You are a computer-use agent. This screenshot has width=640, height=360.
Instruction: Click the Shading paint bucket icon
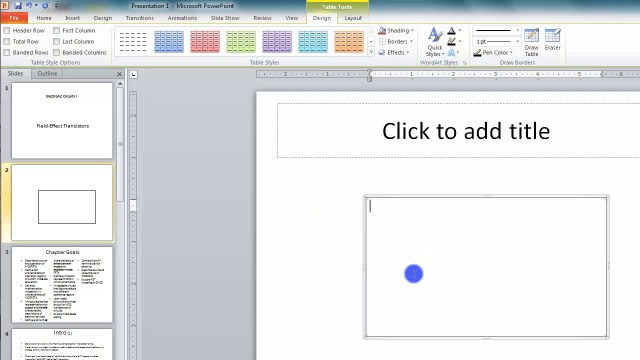(x=382, y=31)
